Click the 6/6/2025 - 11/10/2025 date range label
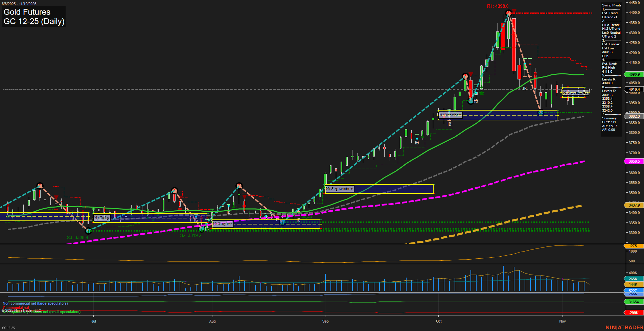 [19, 4]
